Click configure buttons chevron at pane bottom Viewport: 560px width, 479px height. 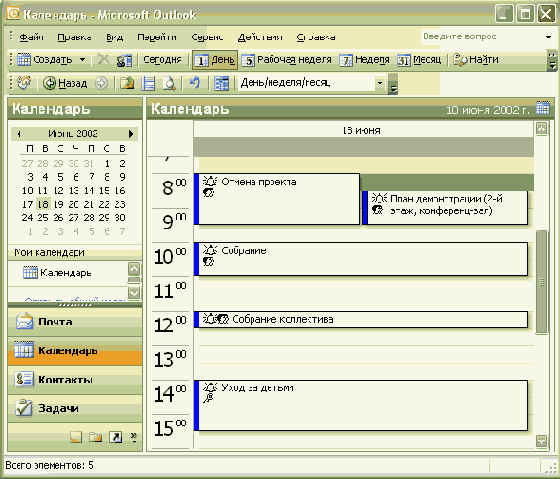(134, 437)
